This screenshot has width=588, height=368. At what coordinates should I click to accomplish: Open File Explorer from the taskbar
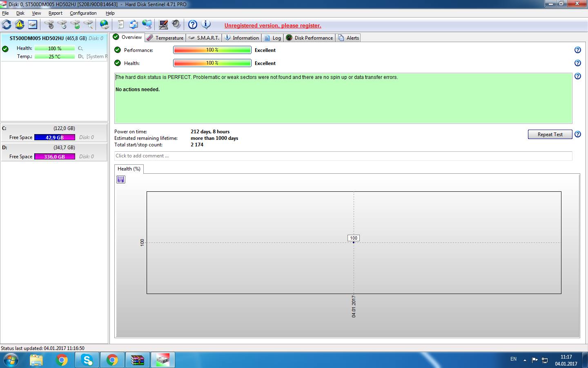point(36,360)
